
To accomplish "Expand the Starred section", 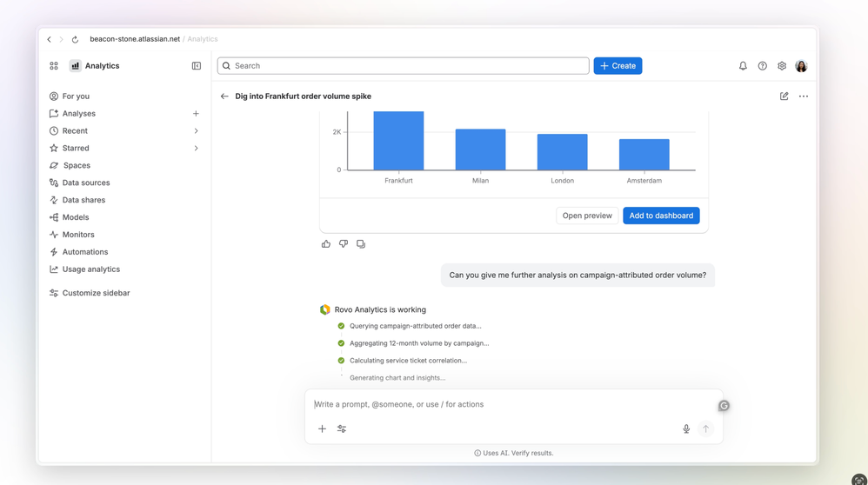I will click(x=196, y=149).
